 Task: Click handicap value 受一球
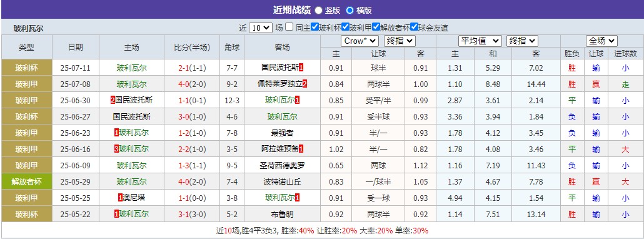pyautogui.click(x=378, y=198)
